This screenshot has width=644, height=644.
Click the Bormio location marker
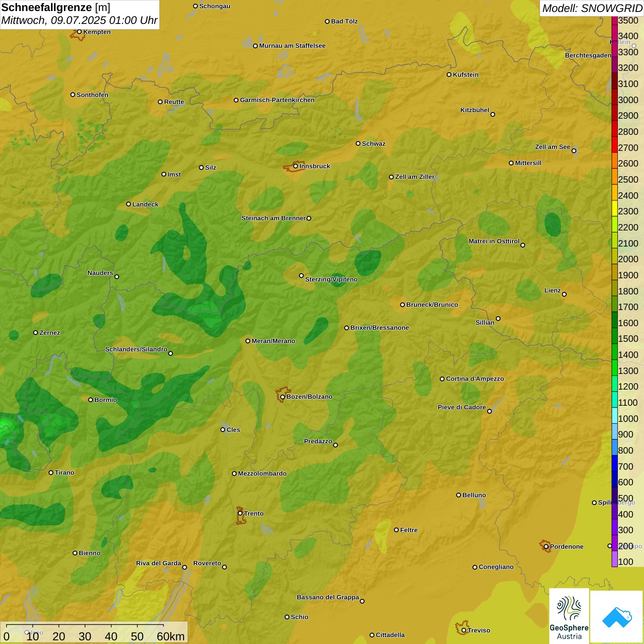pyautogui.click(x=91, y=400)
